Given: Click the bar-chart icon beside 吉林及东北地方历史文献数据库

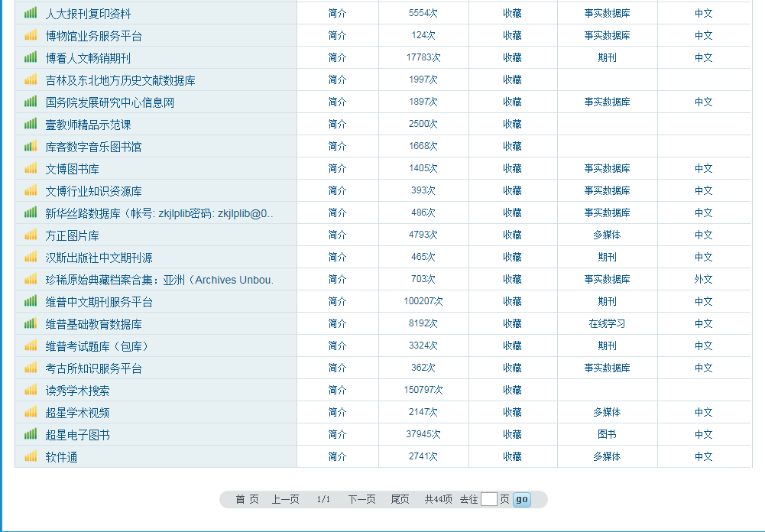Looking at the screenshot, I should [x=31, y=79].
